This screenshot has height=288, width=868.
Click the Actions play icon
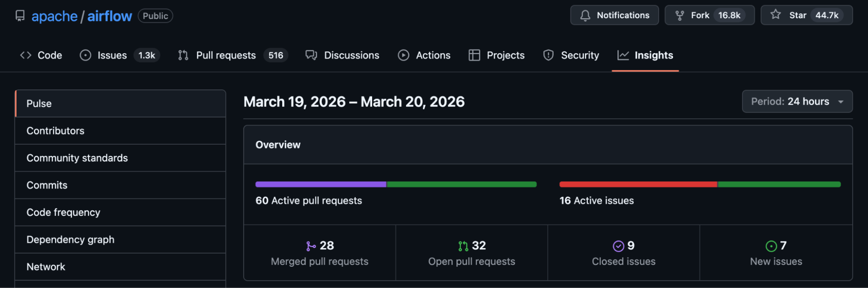[x=403, y=55]
